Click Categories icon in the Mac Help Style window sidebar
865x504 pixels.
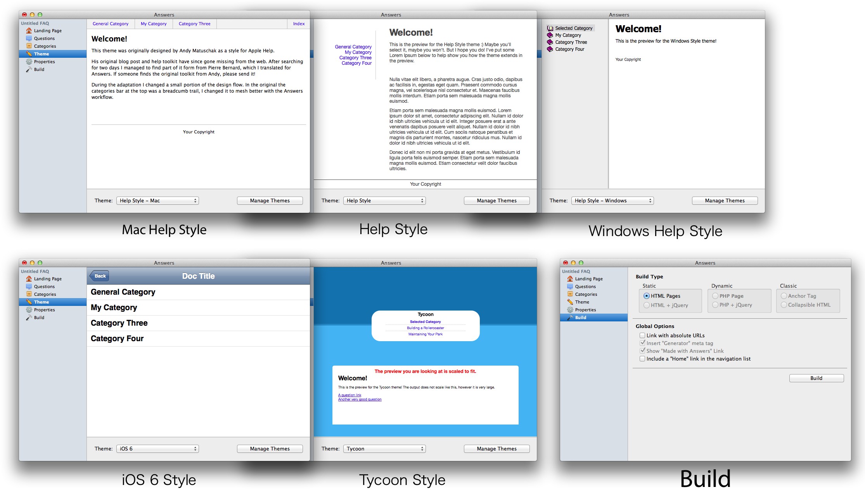point(29,46)
